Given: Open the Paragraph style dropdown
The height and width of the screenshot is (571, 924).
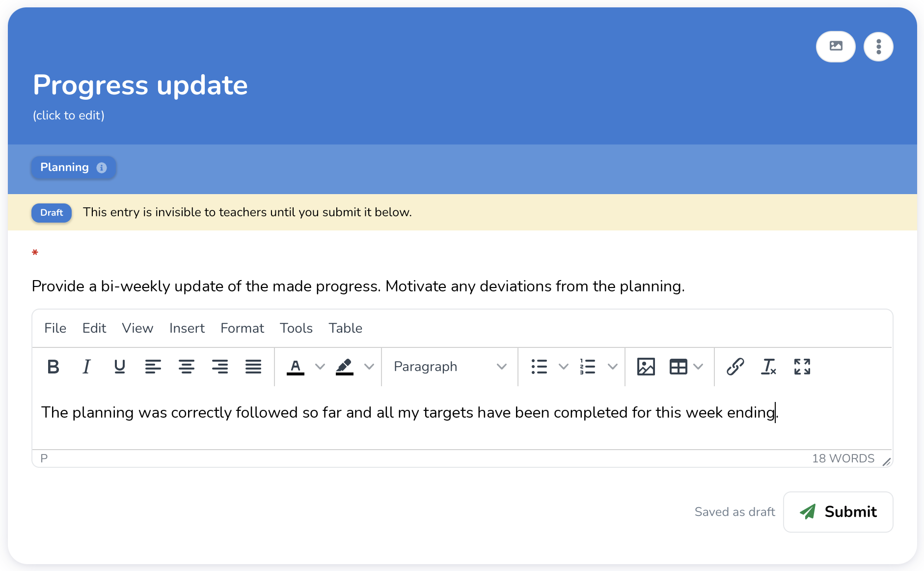Looking at the screenshot, I should pyautogui.click(x=449, y=367).
